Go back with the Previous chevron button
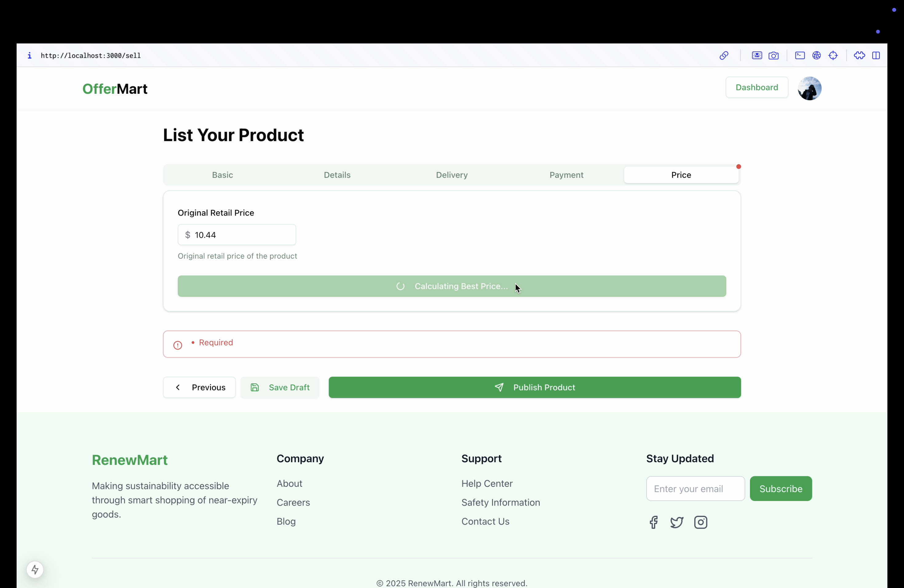 199,387
